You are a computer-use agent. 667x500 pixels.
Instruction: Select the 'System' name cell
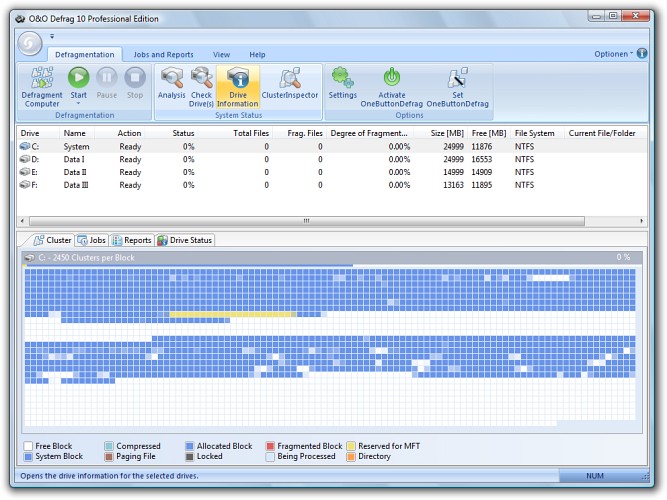tap(77, 146)
